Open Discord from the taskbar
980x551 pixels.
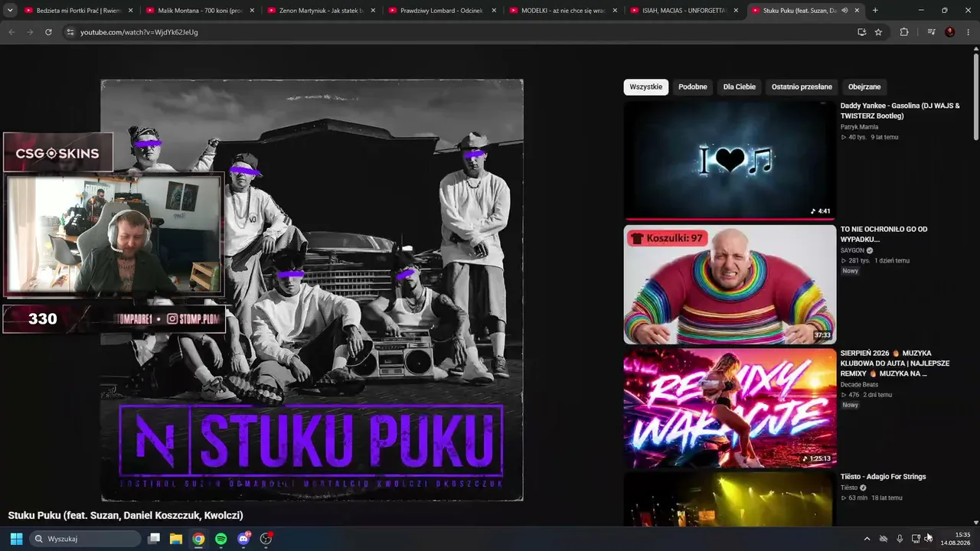pos(243,539)
